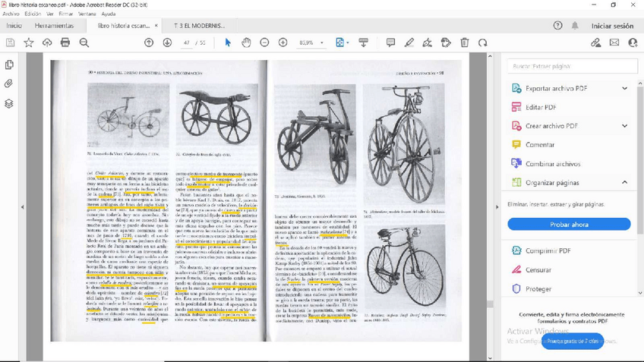Click the page number input field
Viewport: 644px width, 362px height.
pos(187,43)
